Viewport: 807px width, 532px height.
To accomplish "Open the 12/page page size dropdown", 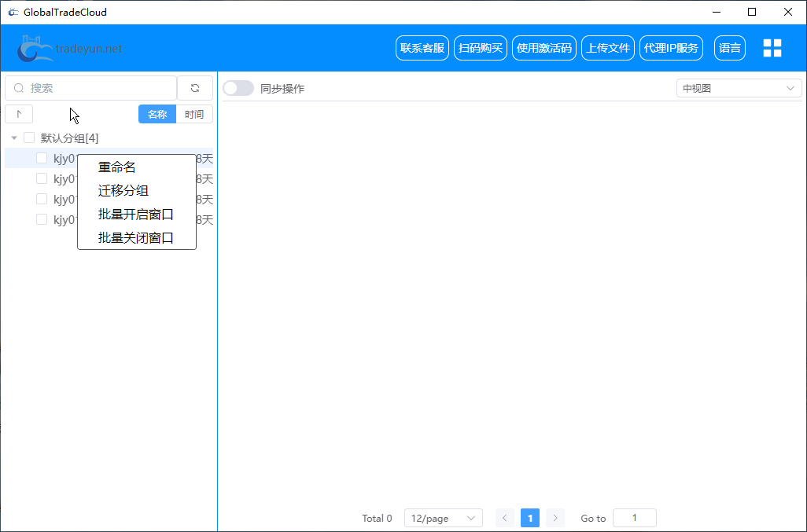I will [443, 518].
